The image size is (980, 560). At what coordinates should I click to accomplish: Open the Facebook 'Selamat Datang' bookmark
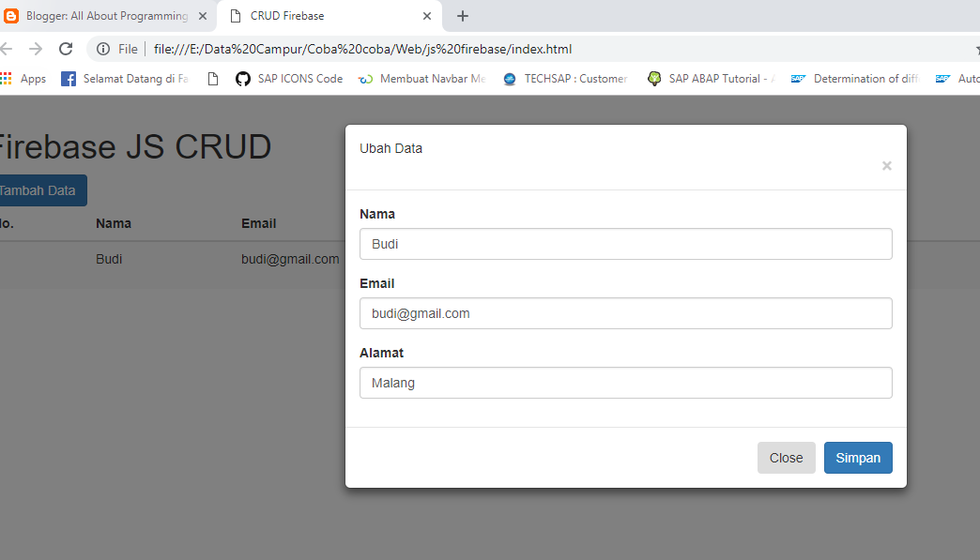coord(122,78)
